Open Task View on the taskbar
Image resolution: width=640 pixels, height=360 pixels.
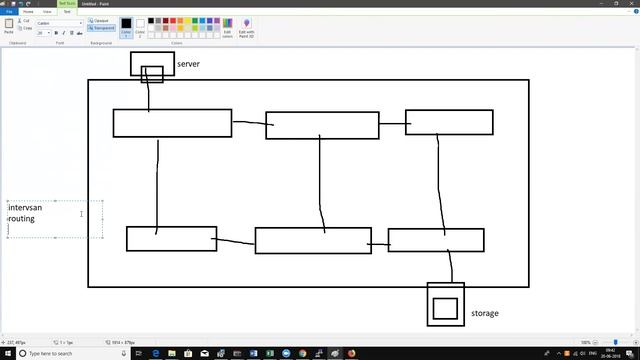click(x=138, y=353)
